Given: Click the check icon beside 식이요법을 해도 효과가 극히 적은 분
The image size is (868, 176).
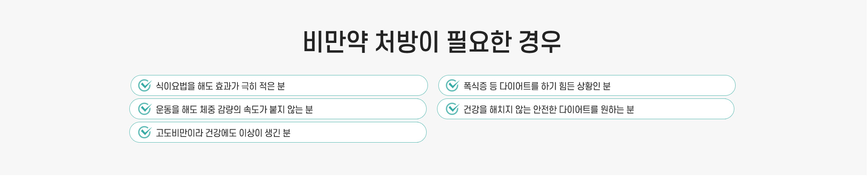Looking at the screenshot, I should 145,85.
